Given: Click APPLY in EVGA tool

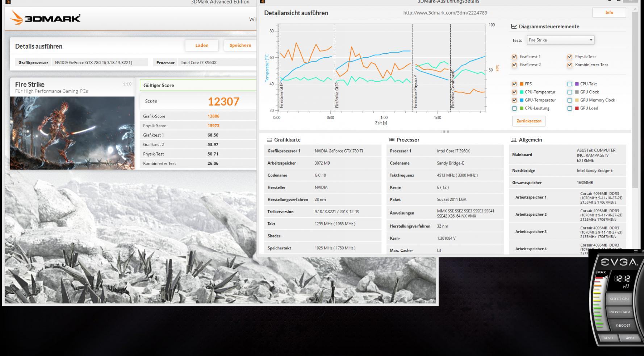Looking at the screenshot, I should [630, 338].
